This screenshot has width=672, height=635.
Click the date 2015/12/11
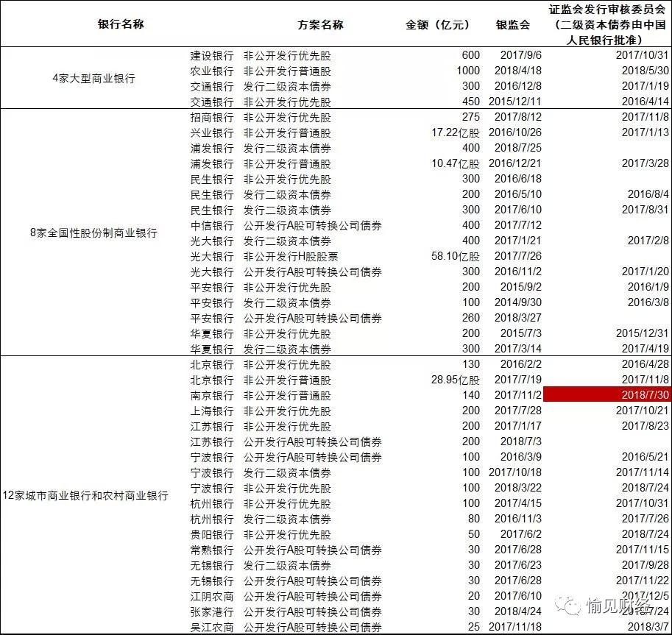(x=515, y=102)
